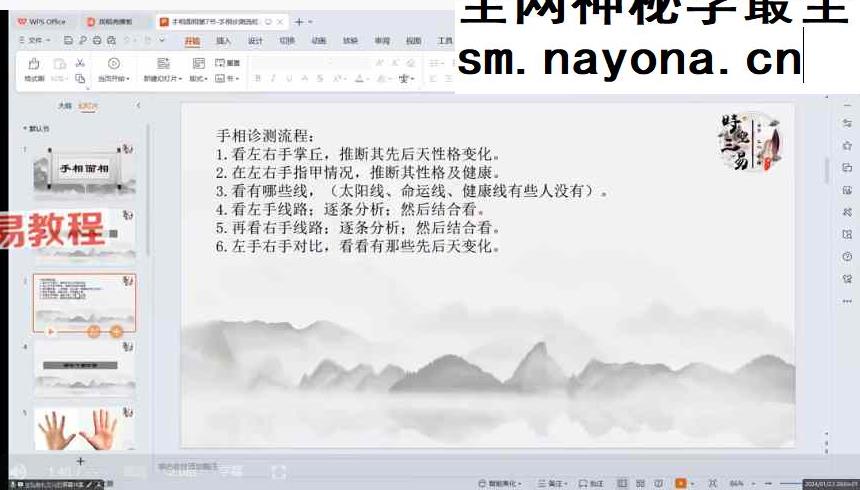Add a new tab with plus button
Screen dimensions: 860x490
point(299,22)
